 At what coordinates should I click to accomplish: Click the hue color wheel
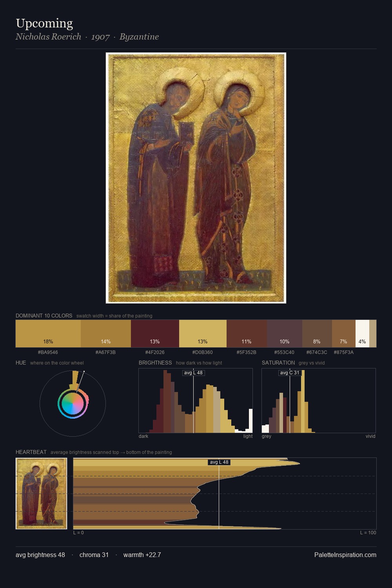coord(73,403)
